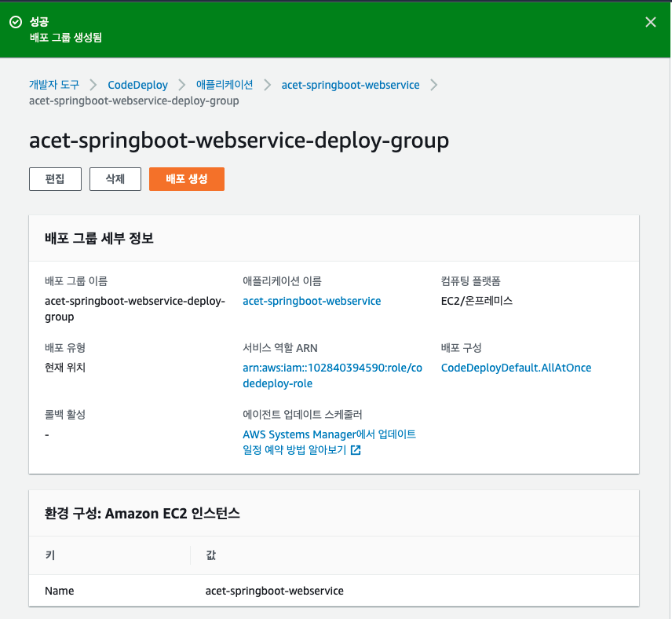This screenshot has height=619, width=672.
Task: Click the 환경 구성: Amazon EC2 인스턴스 heading
Action: pyautogui.click(x=142, y=513)
